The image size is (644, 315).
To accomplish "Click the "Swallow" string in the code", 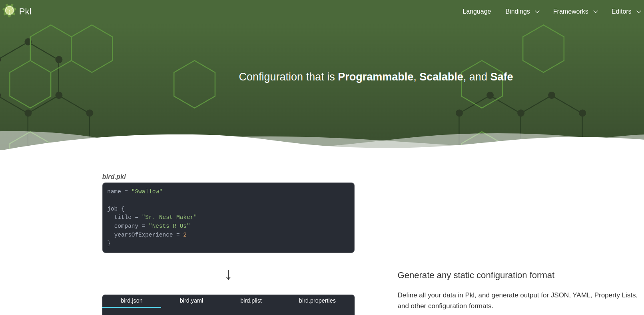I will (147, 192).
